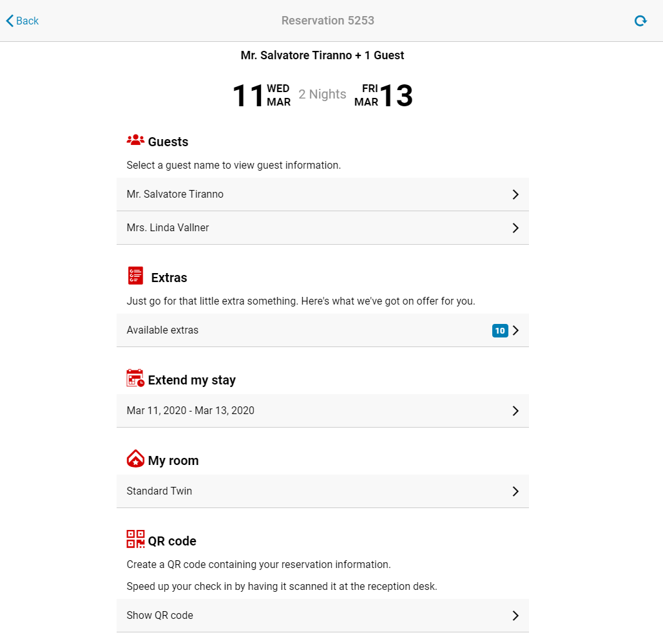Expand chevron beside Mr. Salvatore Tiranno
This screenshot has height=644, width=663.
[515, 194]
